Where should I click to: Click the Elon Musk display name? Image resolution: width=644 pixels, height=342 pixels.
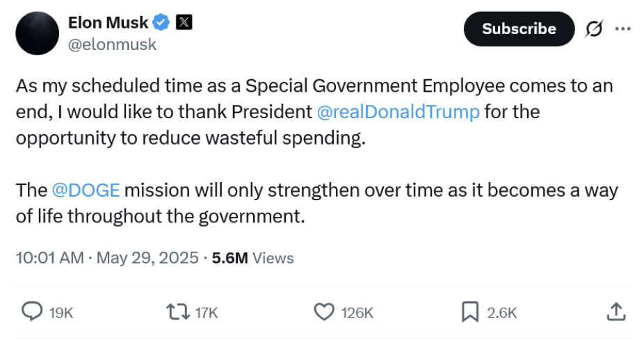tap(108, 22)
